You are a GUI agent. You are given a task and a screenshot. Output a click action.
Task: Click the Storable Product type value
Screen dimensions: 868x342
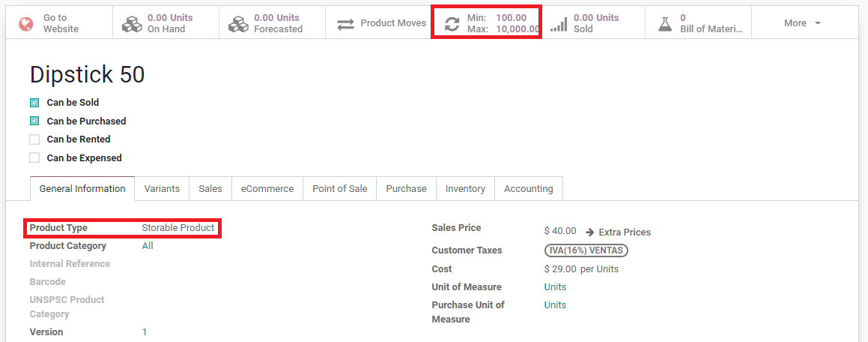coord(178,228)
